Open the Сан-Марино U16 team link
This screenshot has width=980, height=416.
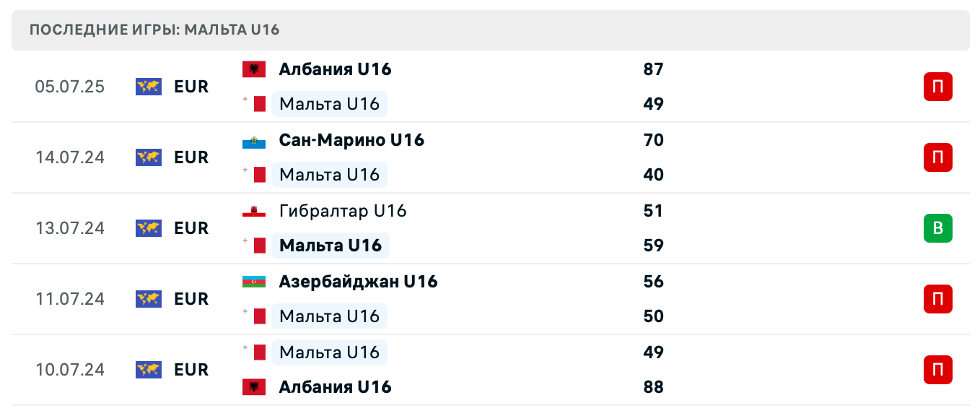pyautogui.click(x=351, y=140)
